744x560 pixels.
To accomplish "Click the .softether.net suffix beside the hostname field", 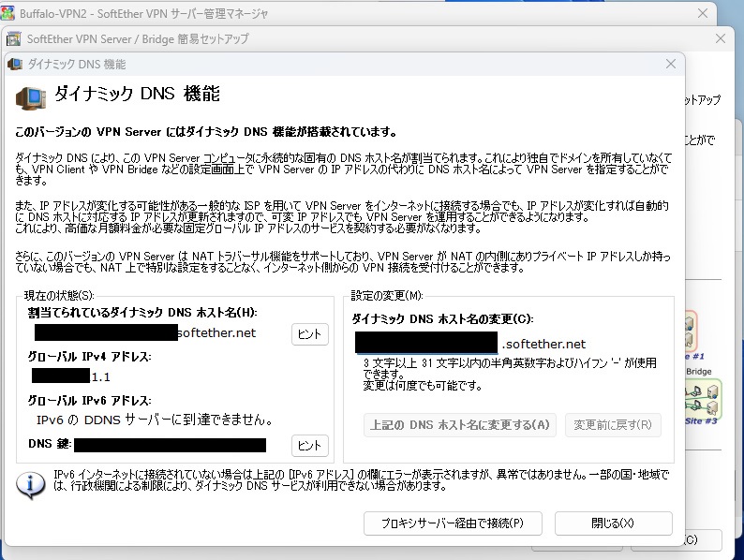I will click(543, 344).
